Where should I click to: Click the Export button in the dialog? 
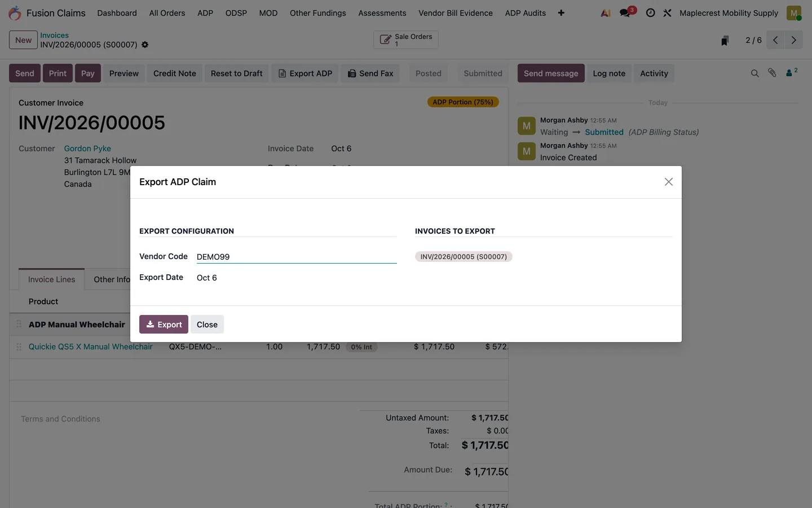(164, 325)
